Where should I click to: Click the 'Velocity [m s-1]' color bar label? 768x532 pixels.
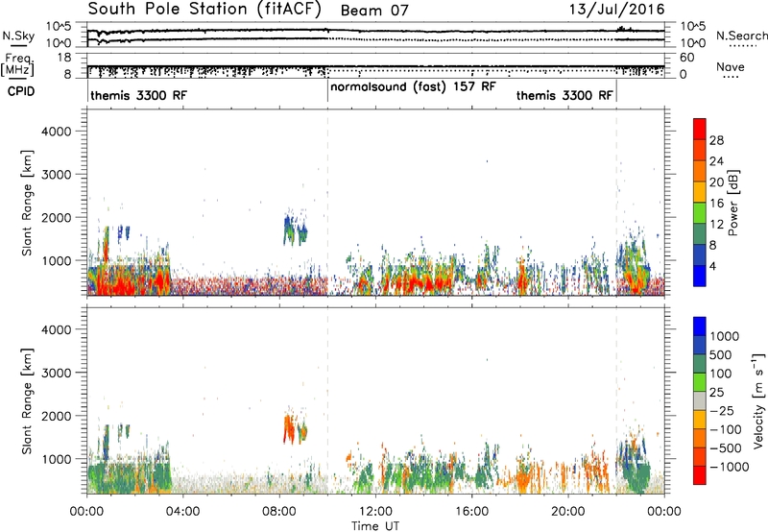pos(758,400)
